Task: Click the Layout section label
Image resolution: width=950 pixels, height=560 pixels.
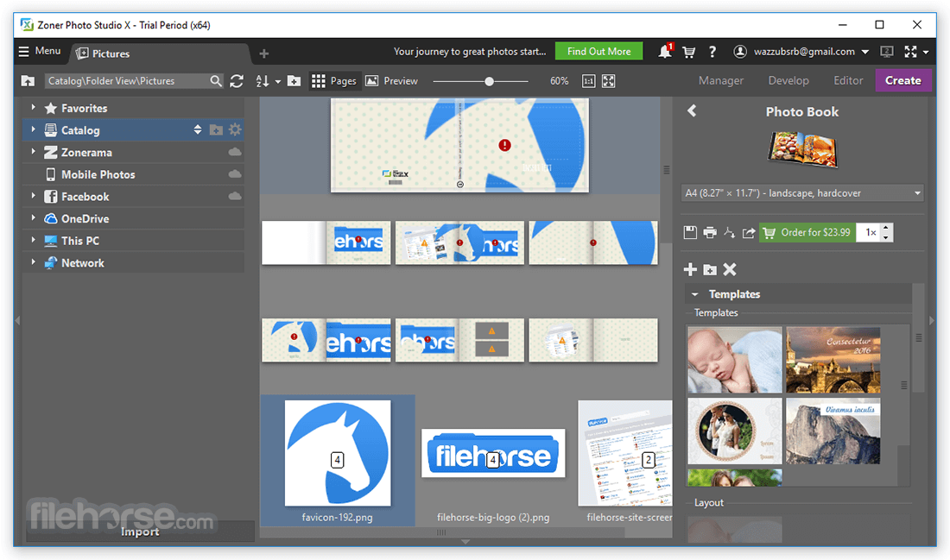Action: point(709,502)
